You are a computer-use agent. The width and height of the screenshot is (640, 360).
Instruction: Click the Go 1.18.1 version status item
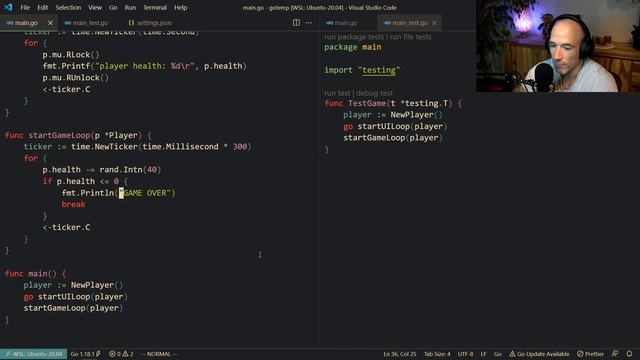pyautogui.click(x=85, y=354)
